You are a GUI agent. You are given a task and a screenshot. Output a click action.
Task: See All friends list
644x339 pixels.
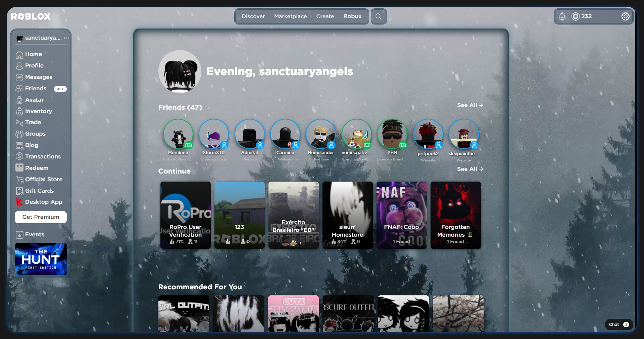469,105
